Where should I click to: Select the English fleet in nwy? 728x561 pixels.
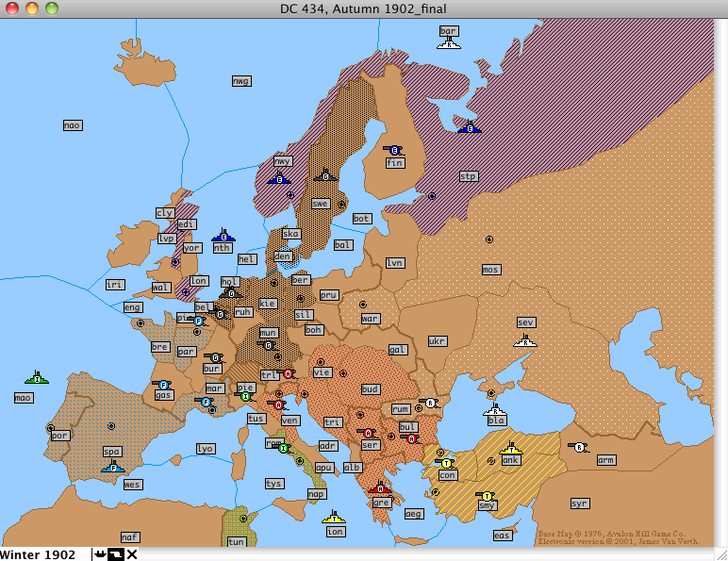[279, 178]
